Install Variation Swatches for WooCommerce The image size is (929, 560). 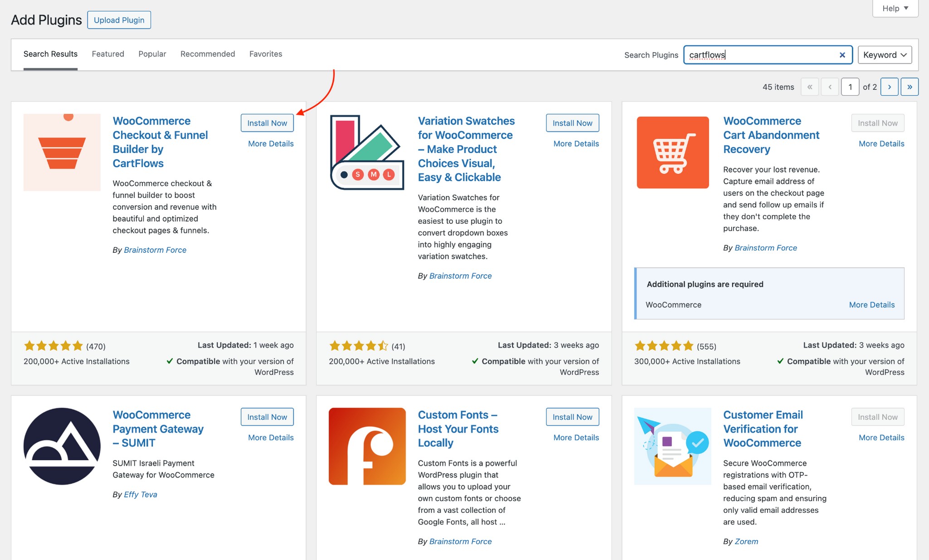572,123
